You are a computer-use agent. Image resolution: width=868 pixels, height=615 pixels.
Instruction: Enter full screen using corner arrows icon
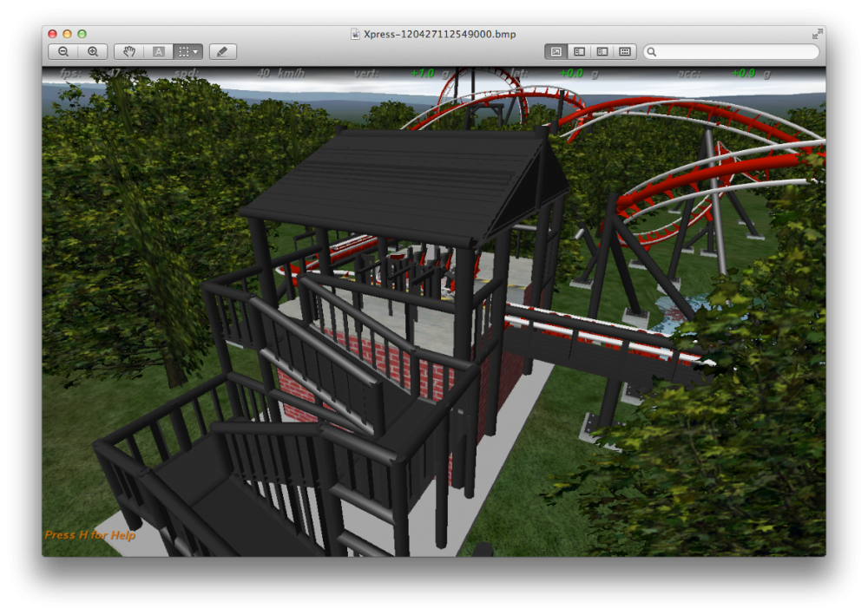(x=817, y=34)
